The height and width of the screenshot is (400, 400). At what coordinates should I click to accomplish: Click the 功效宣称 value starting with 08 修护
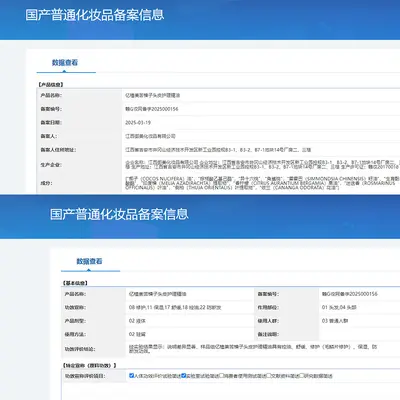pyautogui.click(x=175, y=307)
